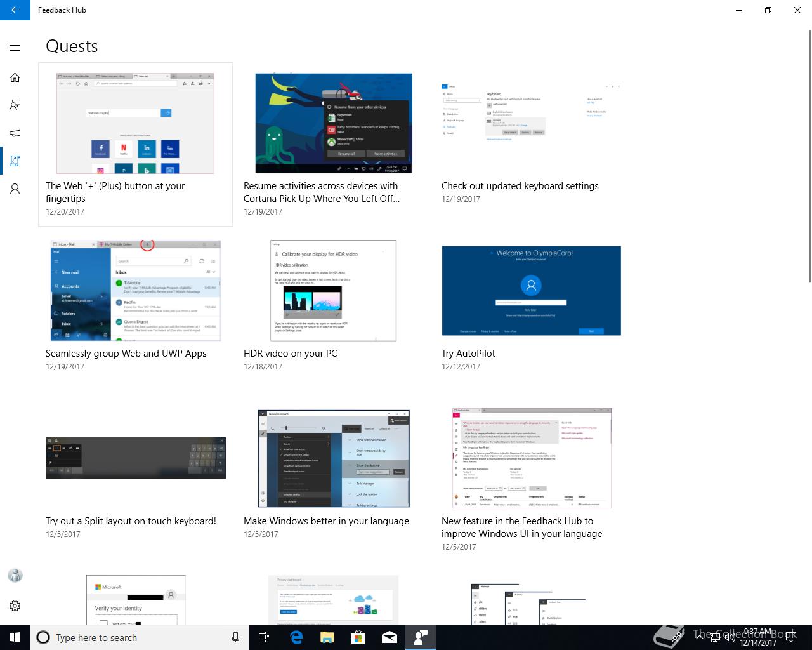
Task: Open Try AutoPilot quest thumbnail
Action: pyautogui.click(x=532, y=291)
